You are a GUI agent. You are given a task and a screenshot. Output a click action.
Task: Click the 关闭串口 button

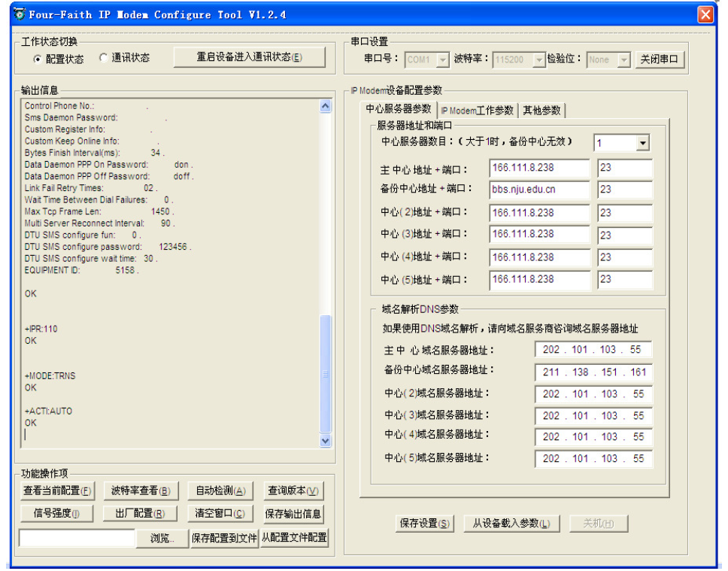pyautogui.click(x=660, y=59)
